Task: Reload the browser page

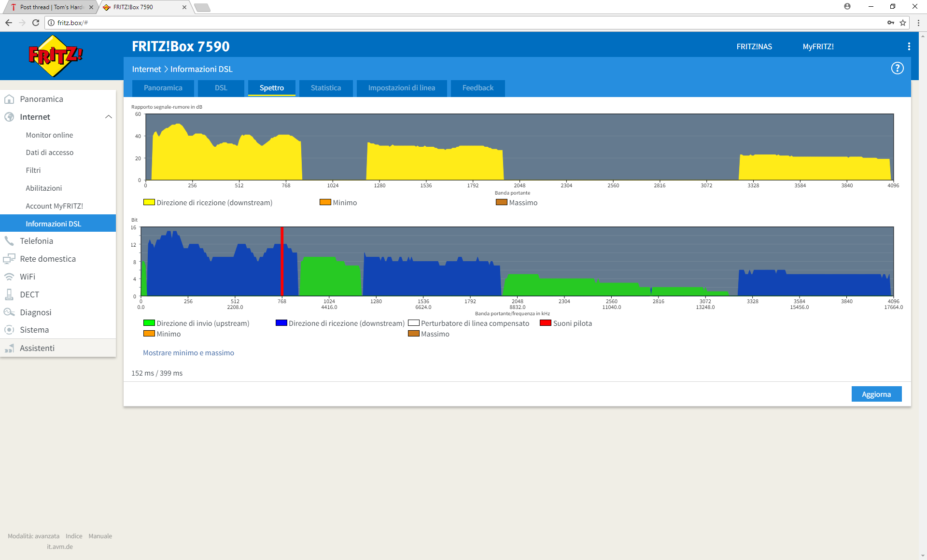Action: click(36, 23)
